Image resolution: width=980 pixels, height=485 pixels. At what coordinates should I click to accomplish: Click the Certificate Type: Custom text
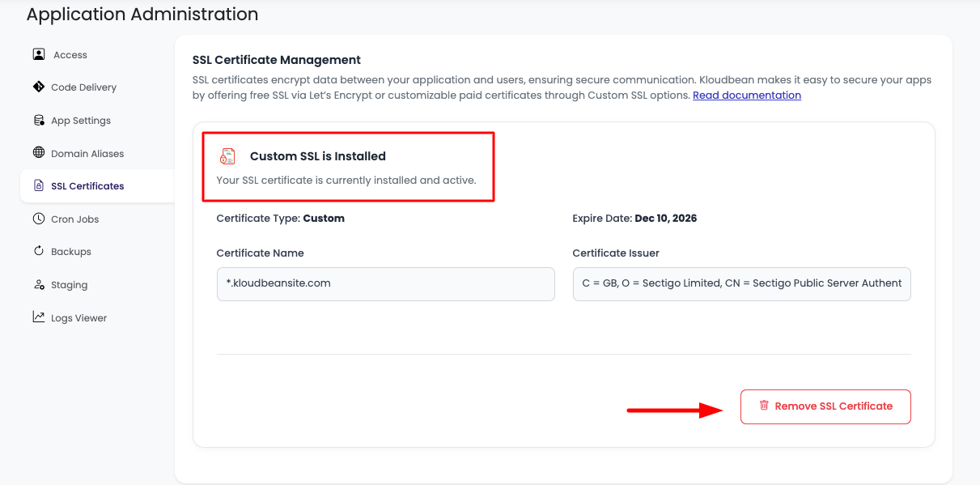coord(280,219)
